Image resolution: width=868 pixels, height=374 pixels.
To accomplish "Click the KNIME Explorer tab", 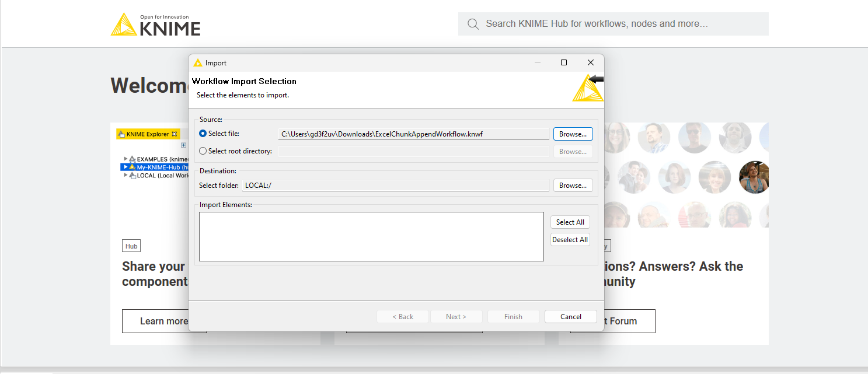I will point(147,134).
